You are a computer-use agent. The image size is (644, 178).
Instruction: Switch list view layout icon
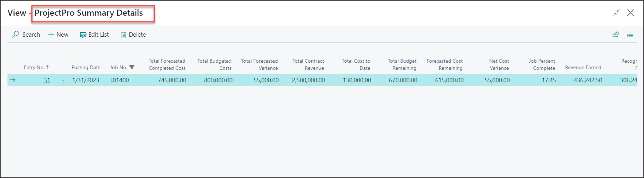pos(630,35)
